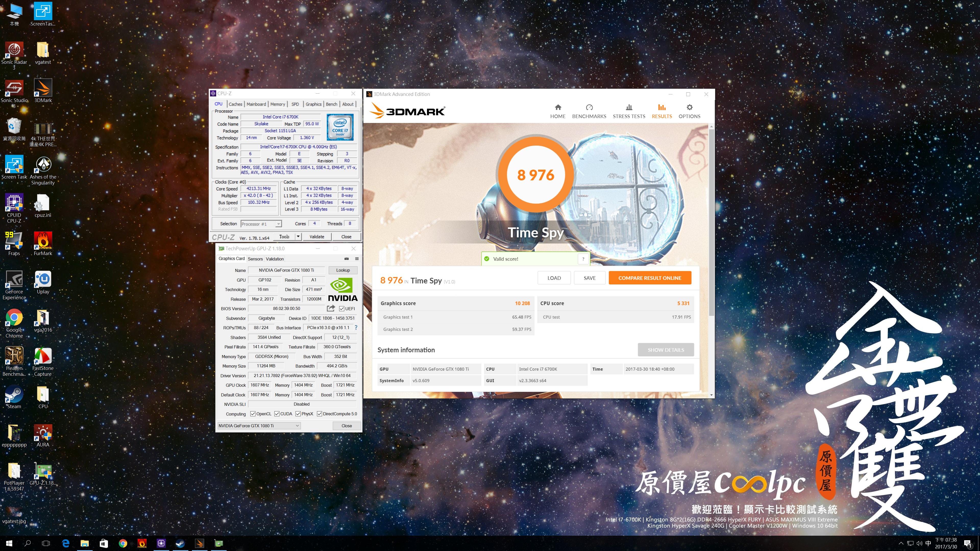Click the 3DMark results vertical scrollbar
980x551 pixels.
pos(712,222)
